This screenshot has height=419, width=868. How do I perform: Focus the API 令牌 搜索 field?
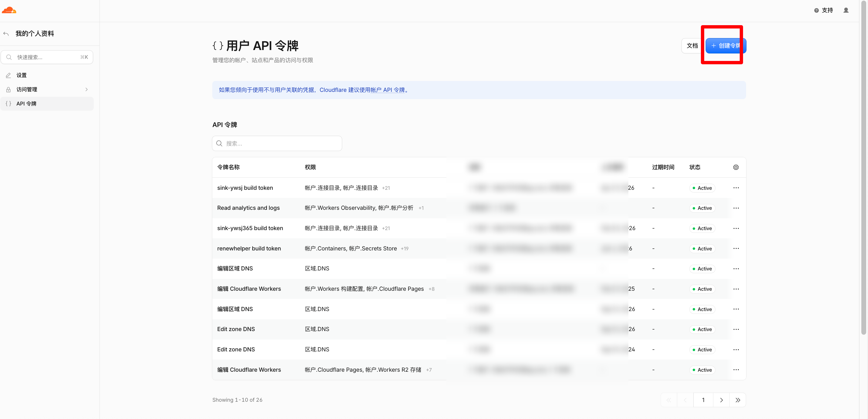[x=277, y=143]
